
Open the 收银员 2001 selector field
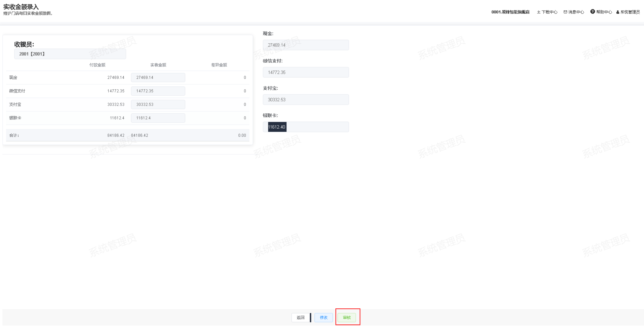coord(70,54)
